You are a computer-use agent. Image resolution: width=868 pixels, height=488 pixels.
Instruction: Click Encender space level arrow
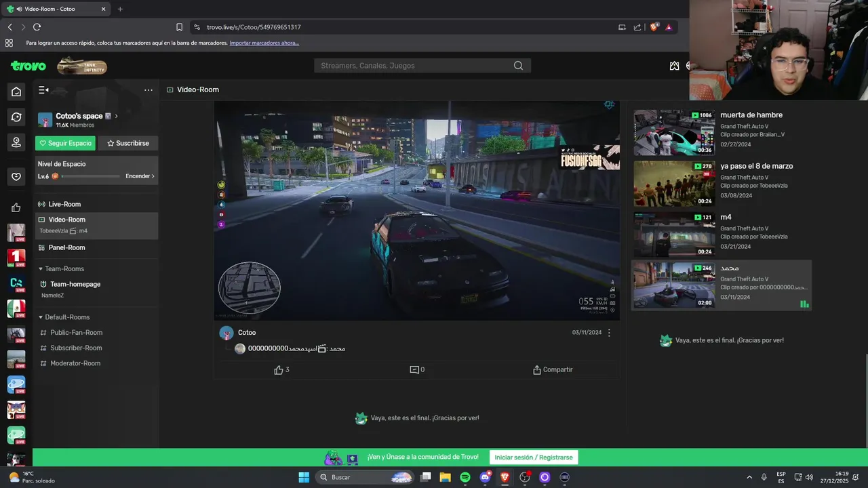140,176
